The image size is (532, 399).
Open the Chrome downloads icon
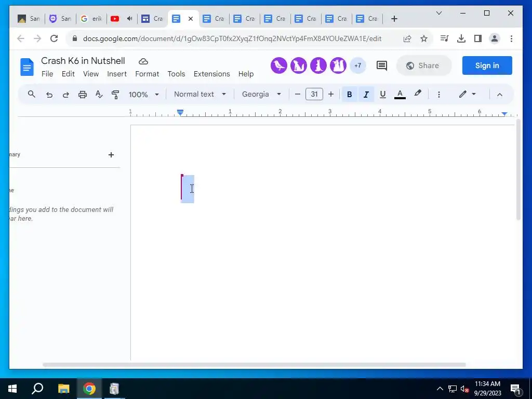pyautogui.click(x=461, y=38)
